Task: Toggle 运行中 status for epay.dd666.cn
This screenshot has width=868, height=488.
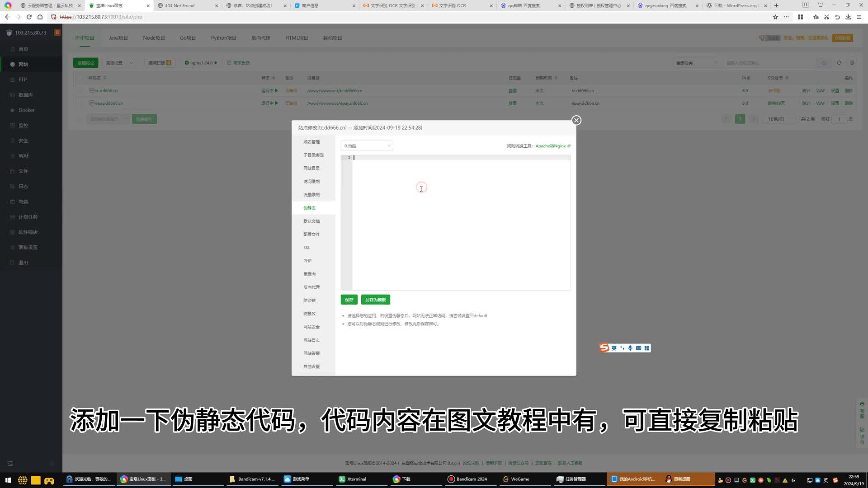Action: pyautogui.click(x=269, y=103)
